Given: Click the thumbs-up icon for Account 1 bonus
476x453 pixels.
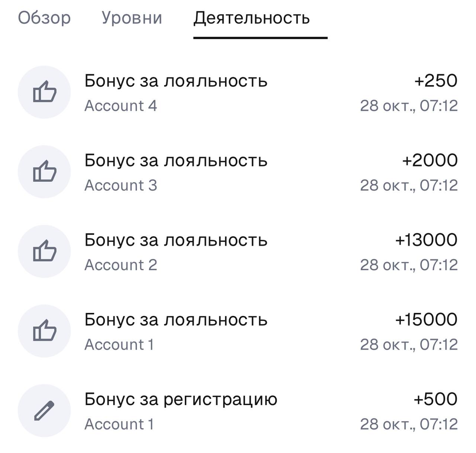Looking at the screenshot, I should [45, 331].
